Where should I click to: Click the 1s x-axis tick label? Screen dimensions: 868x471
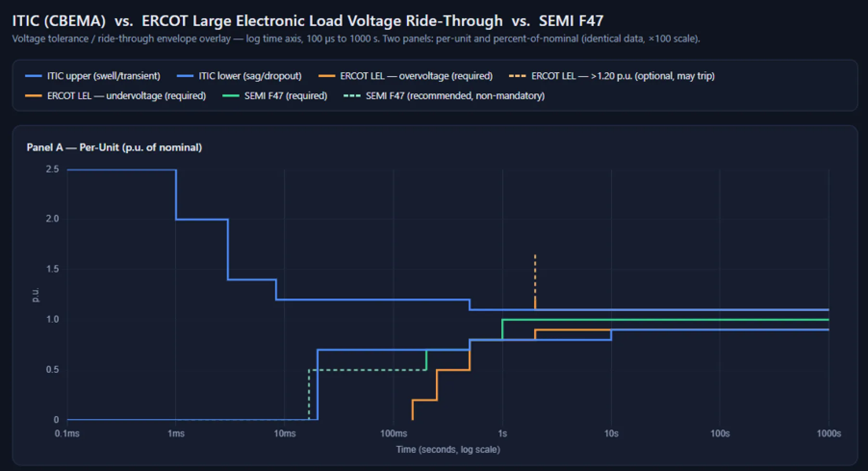(502, 433)
